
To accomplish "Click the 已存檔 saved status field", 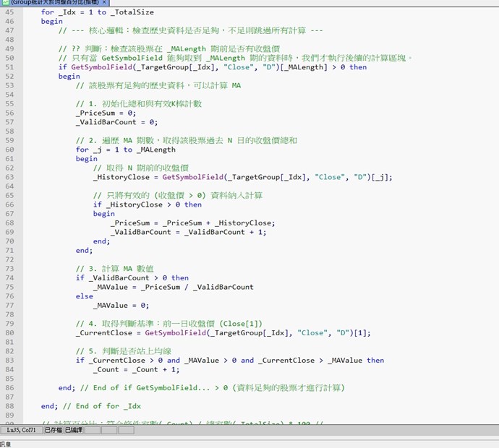I will [x=54, y=430].
